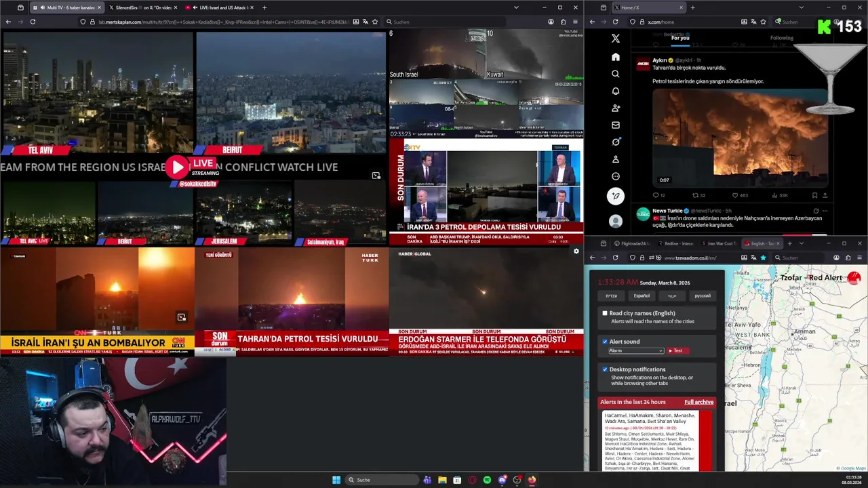
Task: Switch to Following tab on X
Action: (x=782, y=38)
